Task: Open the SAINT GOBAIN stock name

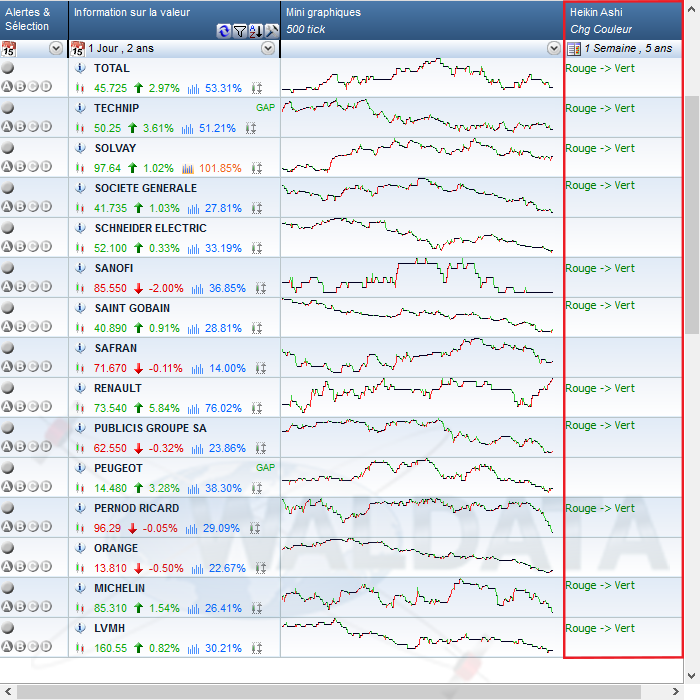Action: coord(132,308)
